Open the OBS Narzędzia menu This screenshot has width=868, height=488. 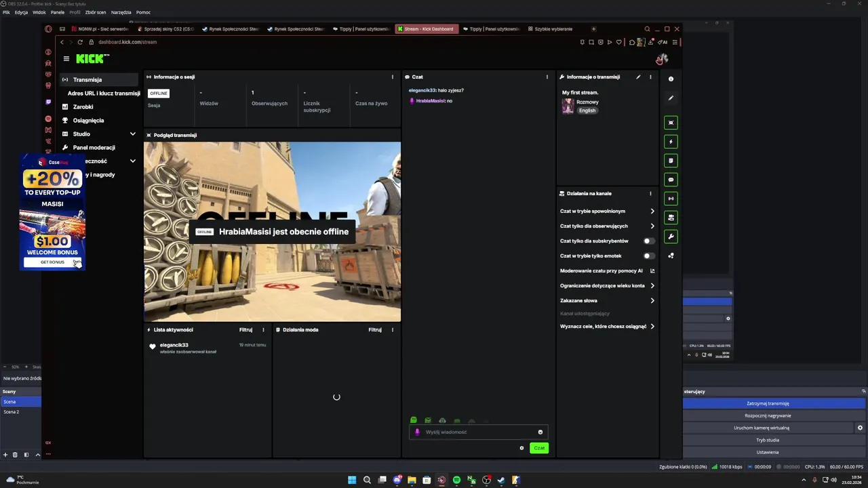[x=121, y=12]
